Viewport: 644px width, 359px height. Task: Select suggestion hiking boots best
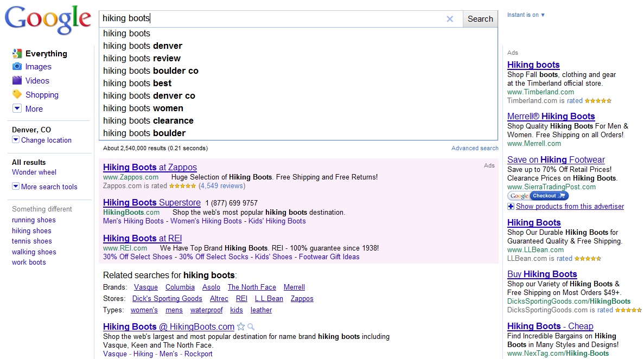tap(298, 83)
